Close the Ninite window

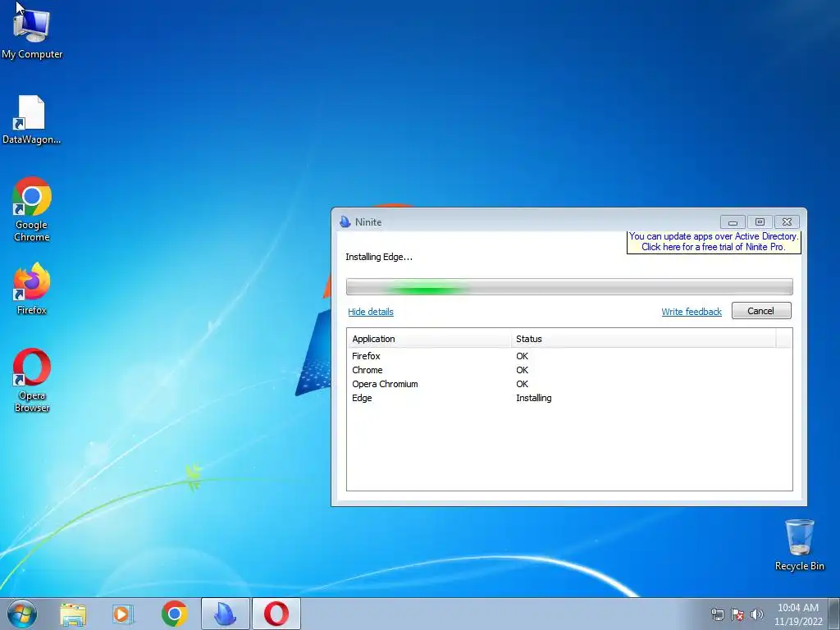[x=787, y=221]
